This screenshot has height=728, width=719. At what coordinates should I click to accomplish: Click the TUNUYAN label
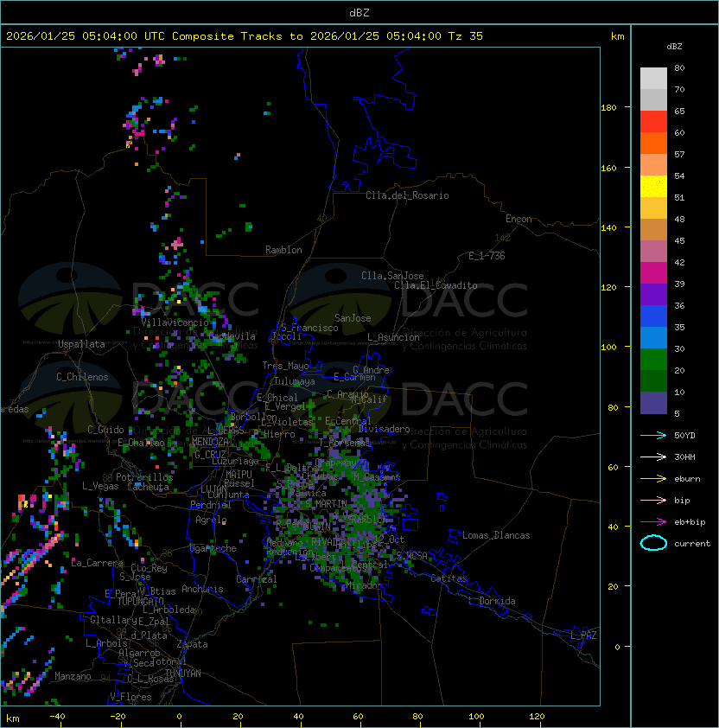point(183,674)
